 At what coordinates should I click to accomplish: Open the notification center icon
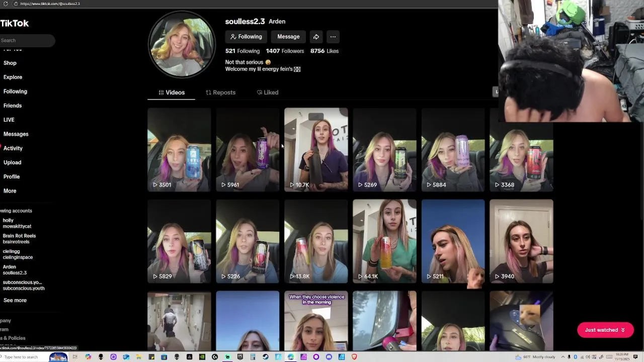pyautogui.click(x=635, y=357)
